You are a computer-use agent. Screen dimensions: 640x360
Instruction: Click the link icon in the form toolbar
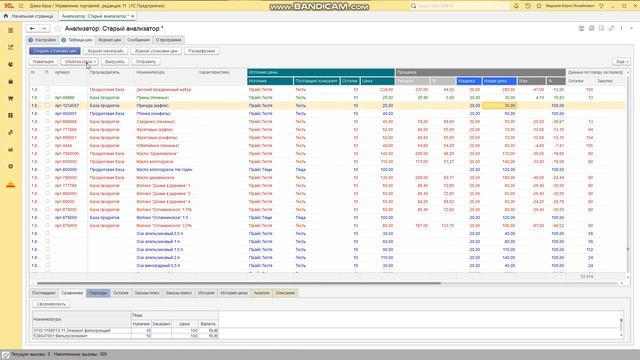pos(611,28)
